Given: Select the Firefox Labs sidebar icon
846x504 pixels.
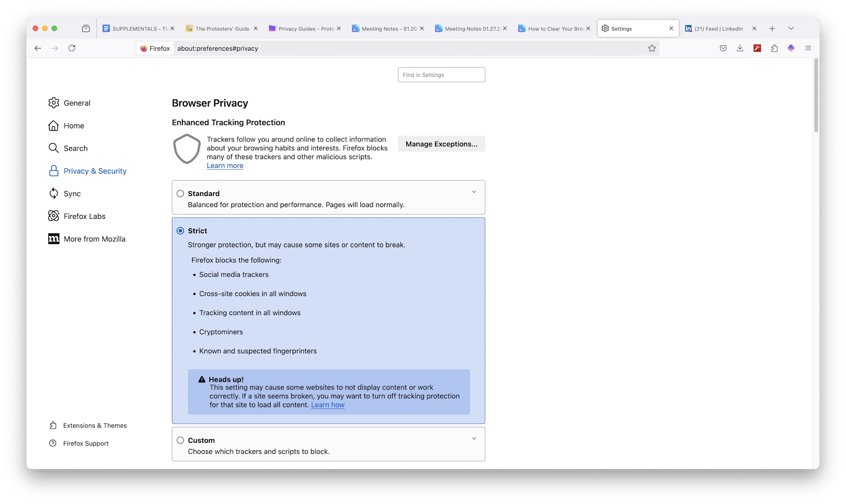Looking at the screenshot, I should click(x=53, y=216).
